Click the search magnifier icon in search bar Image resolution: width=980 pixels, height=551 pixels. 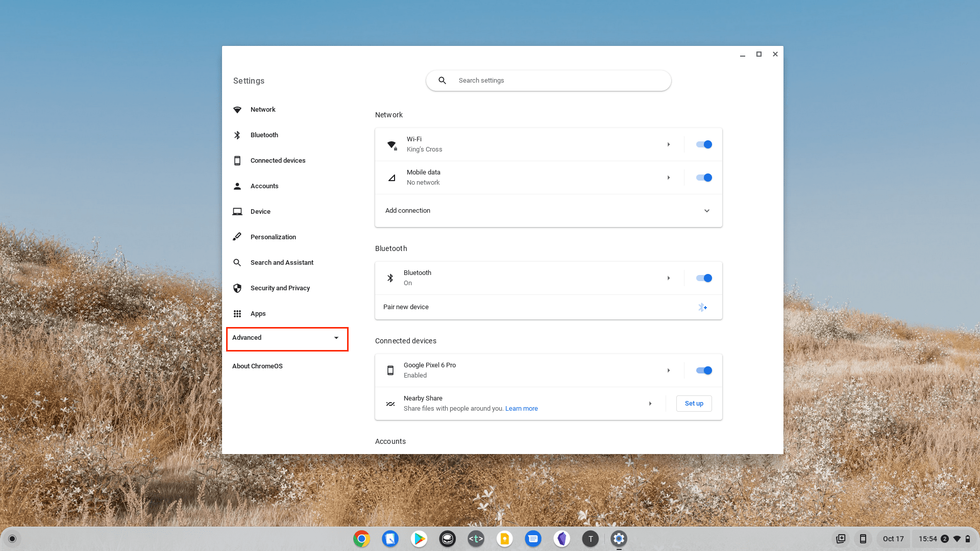(x=443, y=81)
